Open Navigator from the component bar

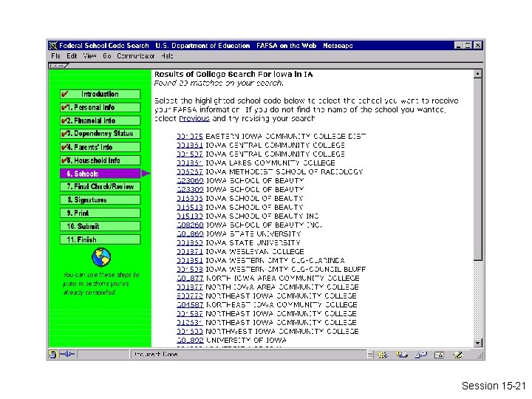click(383, 355)
